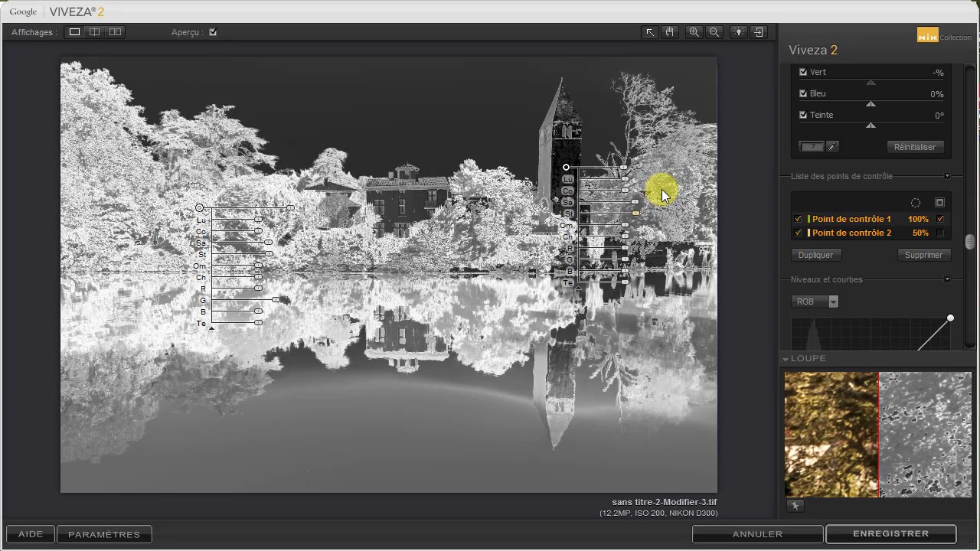Image resolution: width=980 pixels, height=551 pixels.
Task: Select Point de contrôle 2 in list
Action: 851,233
